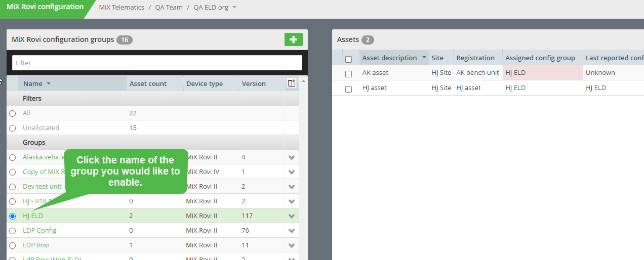Expand the HJ ELD row chevron
644x260 pixels.
292,216
